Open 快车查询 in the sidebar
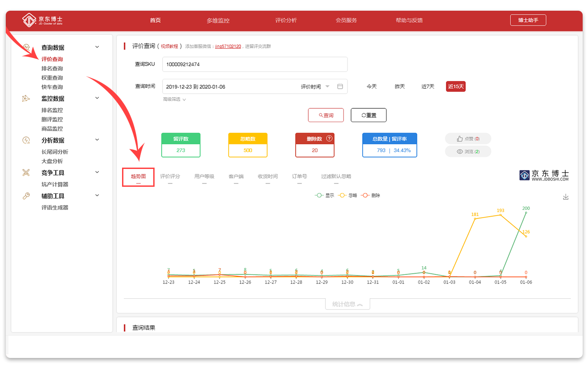The width and height of the screenshot is (588, 370). coord(52,87)
